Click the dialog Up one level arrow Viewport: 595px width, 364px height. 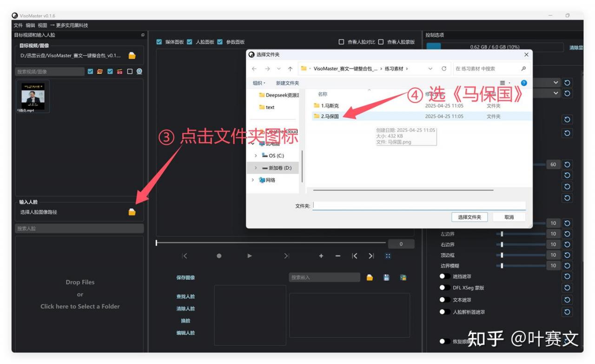(290, 69)
